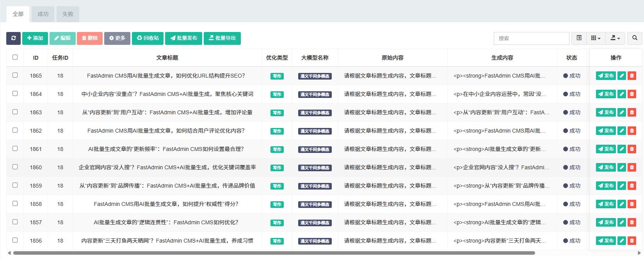Delete row 1861 with trash icon
Screen dimensions: 644x259
[x=632, y=149]
